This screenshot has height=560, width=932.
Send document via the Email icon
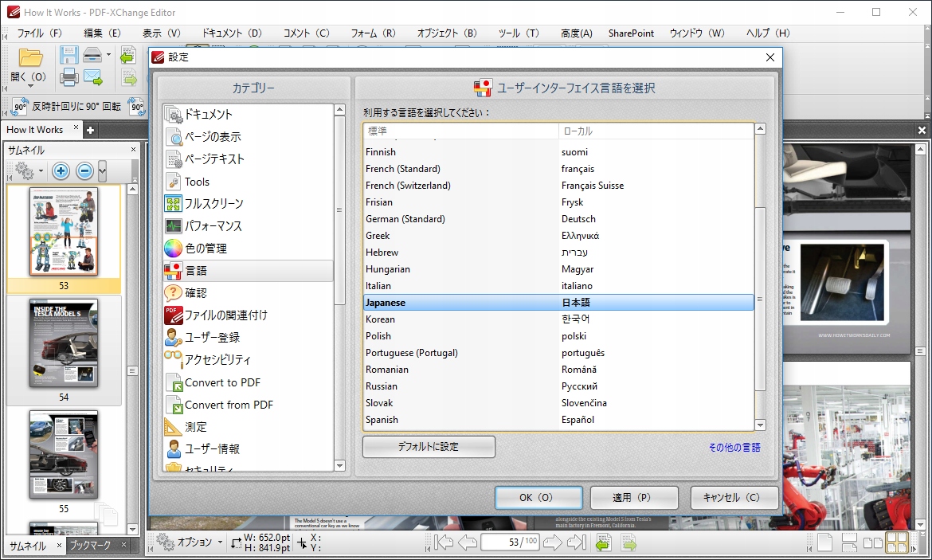tap(92, 76)
